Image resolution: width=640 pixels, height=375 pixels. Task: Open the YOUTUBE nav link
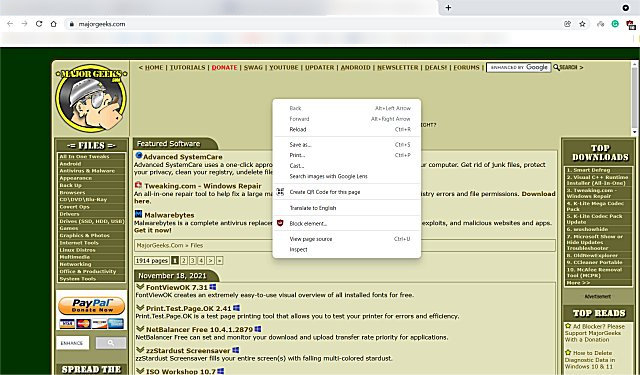[284, 67]
